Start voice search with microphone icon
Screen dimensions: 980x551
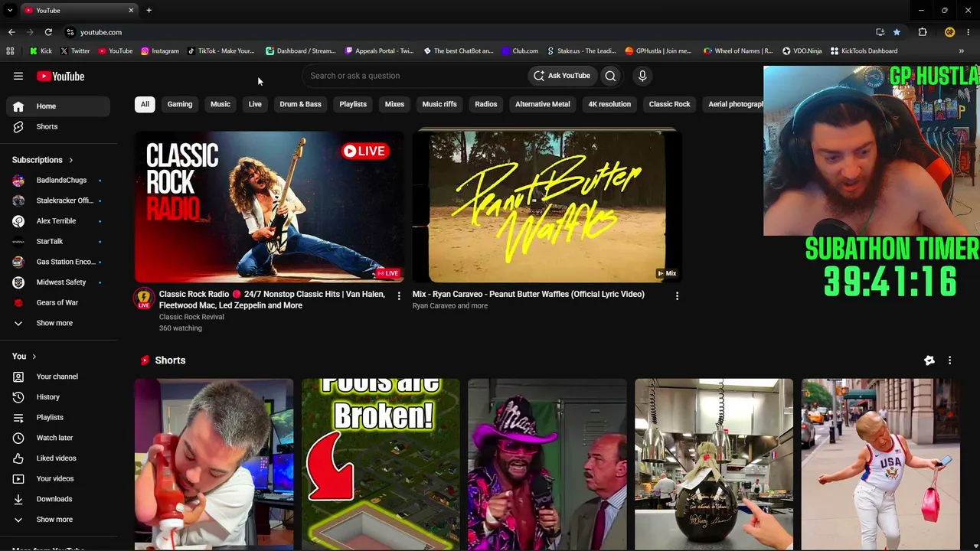point(642,76)
